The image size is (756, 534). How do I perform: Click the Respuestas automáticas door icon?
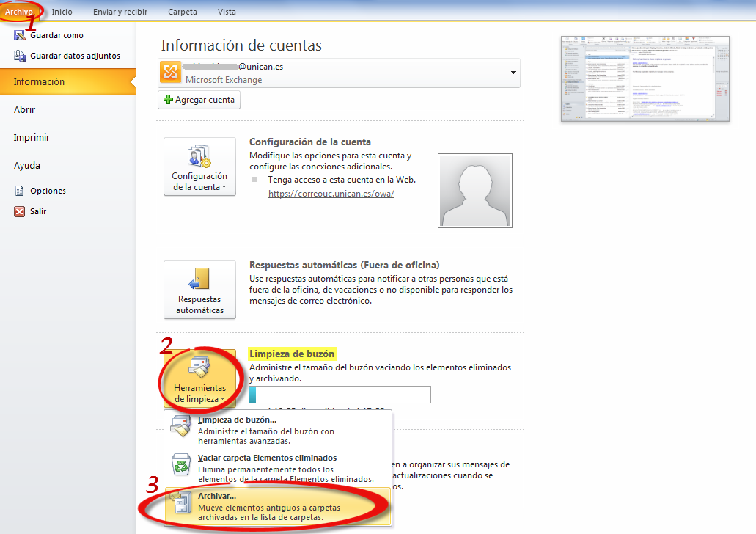199,279
